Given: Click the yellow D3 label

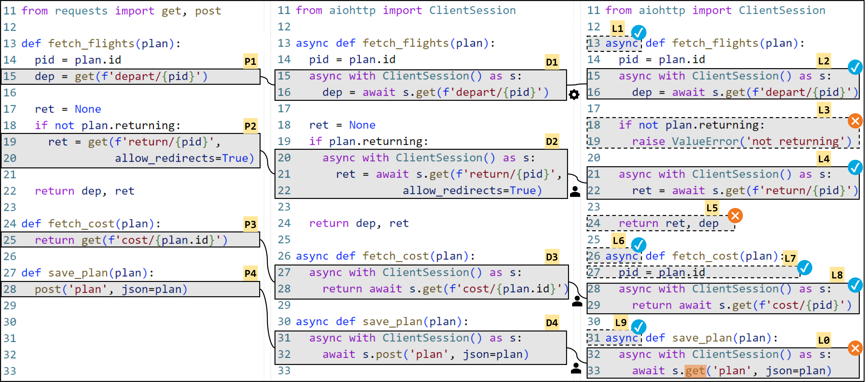Looking at the screenshot, I should tap(552, 257).
